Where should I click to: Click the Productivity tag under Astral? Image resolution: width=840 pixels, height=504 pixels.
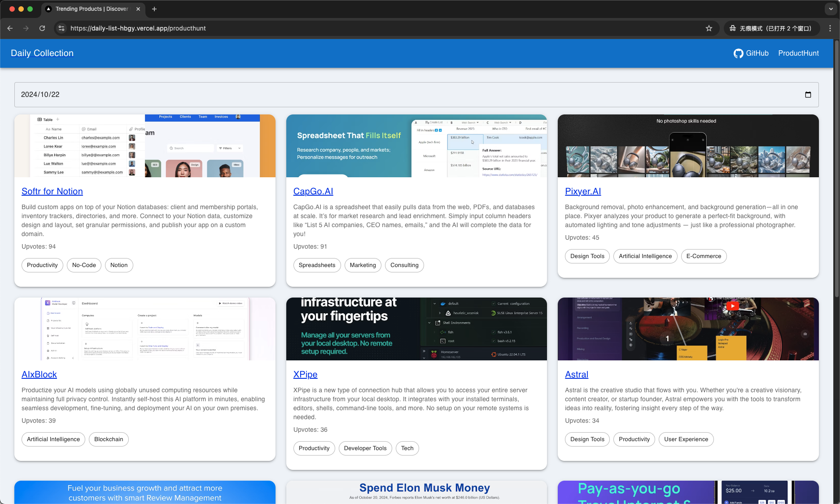point(634,439)
